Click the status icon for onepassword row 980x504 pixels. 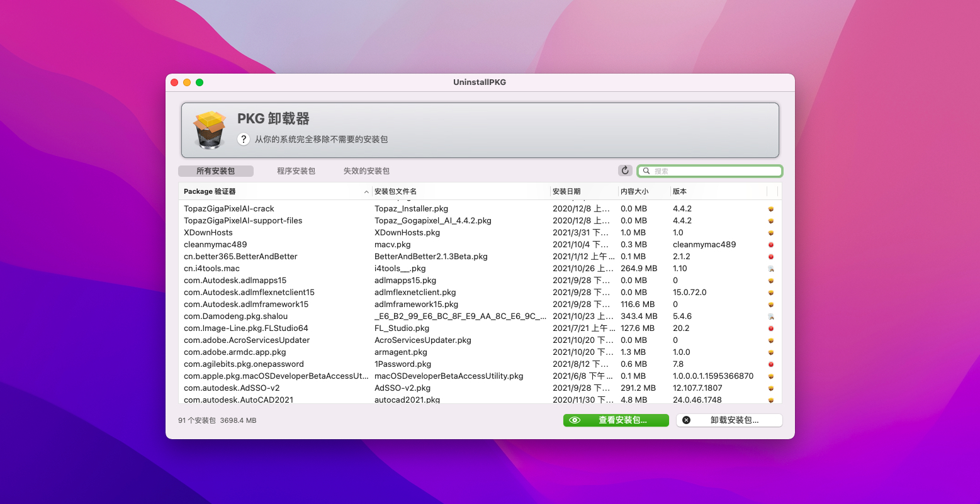coord(771,364)
